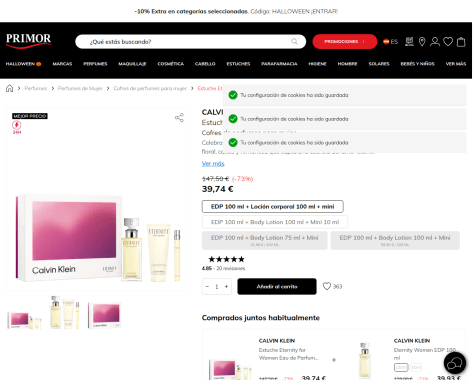Decrease quantity with minus button
Viewport: 475px width, 380px height.
207,286
